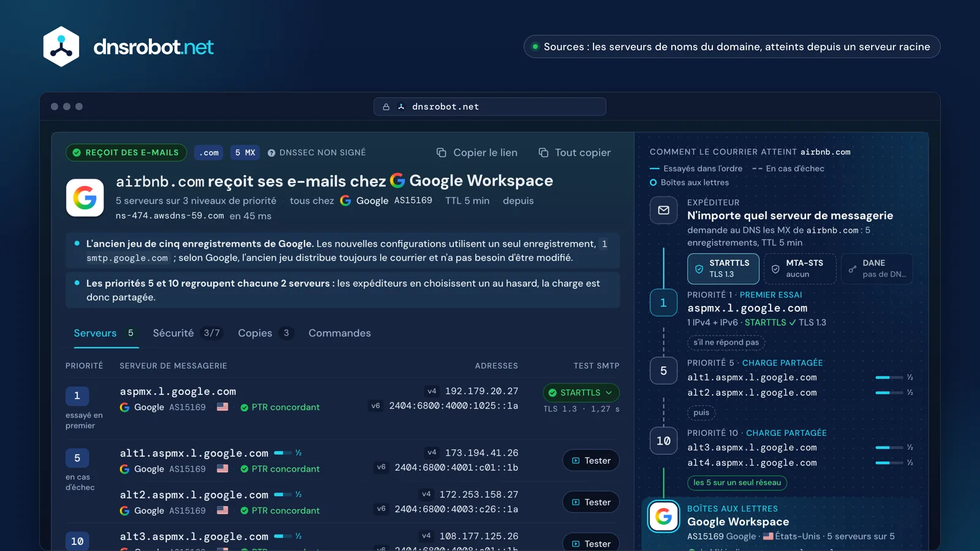Click the Reçoit des e-mails status badge

pos(126,152)
